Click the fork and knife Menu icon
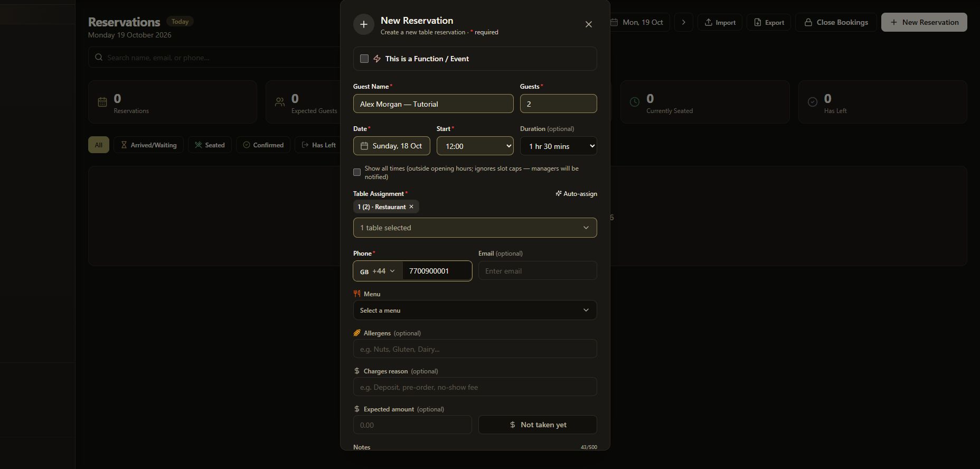This screenshot has height=469, width=980. 357,294
